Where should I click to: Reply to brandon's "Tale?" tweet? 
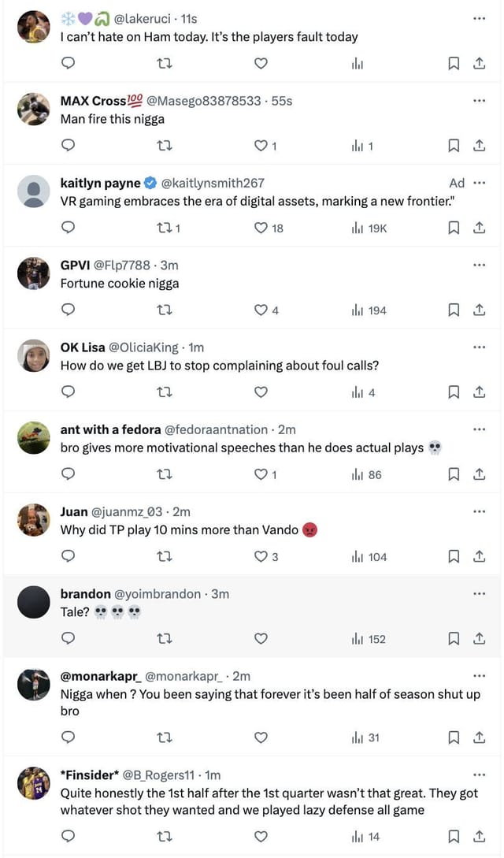click(x=69, y=638)
